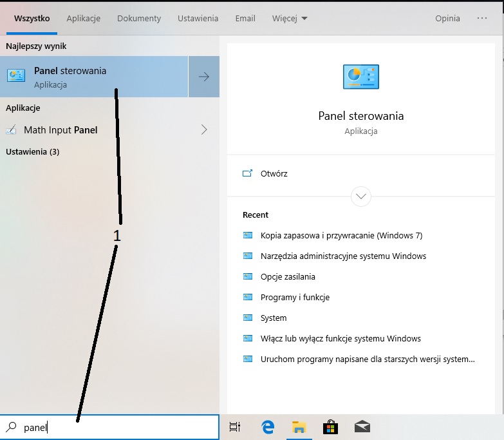Open Microsoft Store from the taskbar

(330, 427)
